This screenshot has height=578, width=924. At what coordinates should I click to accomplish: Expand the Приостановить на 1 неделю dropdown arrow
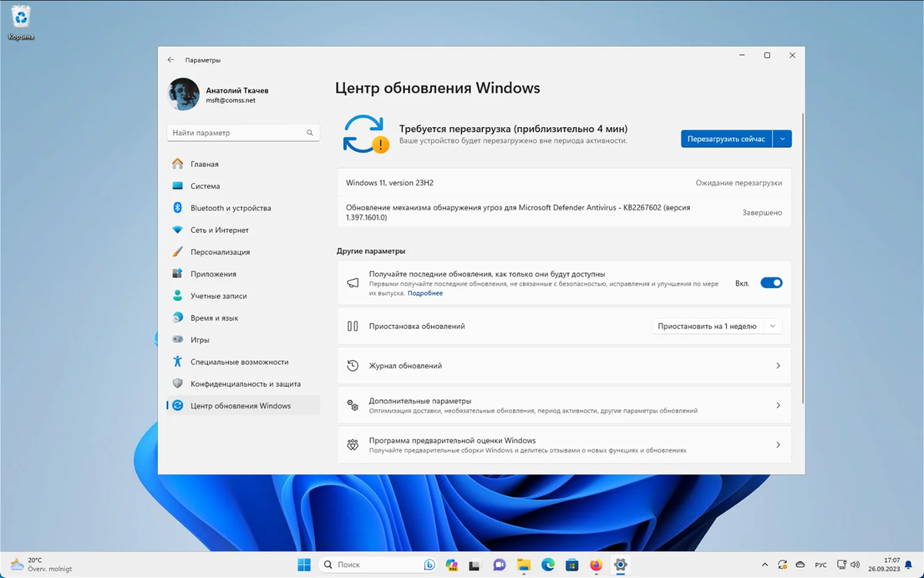pyautogui.click(x=773, y=326)
